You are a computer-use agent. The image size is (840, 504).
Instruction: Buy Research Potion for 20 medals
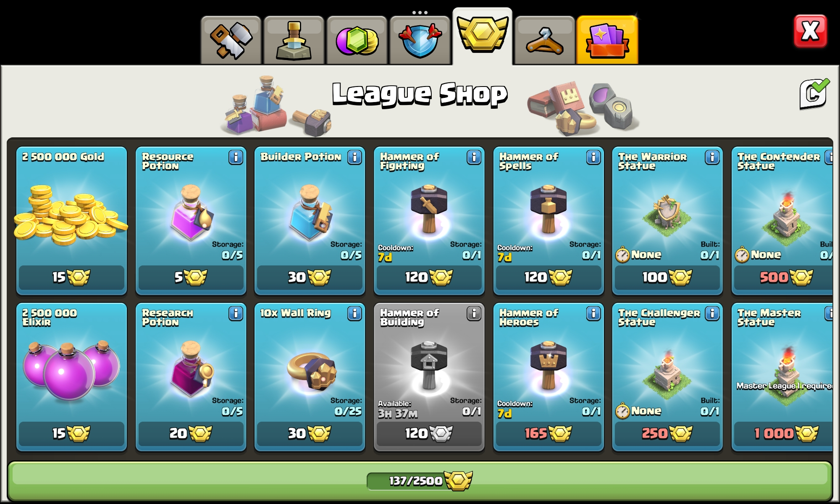191,433
